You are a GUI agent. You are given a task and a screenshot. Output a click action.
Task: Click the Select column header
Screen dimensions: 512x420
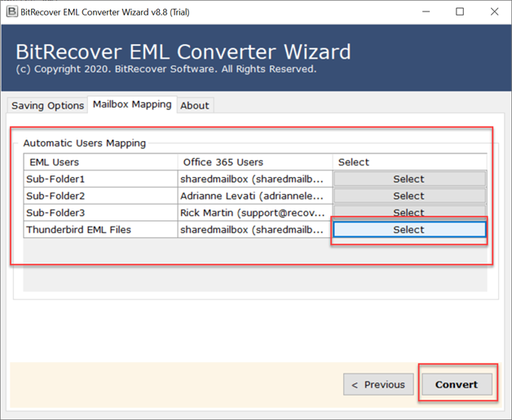click(409, 162)
